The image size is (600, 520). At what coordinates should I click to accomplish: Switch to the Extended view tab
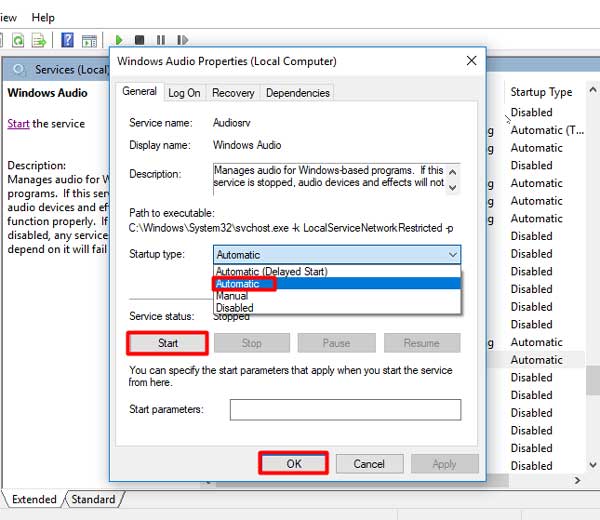click(x=34, y=499)
